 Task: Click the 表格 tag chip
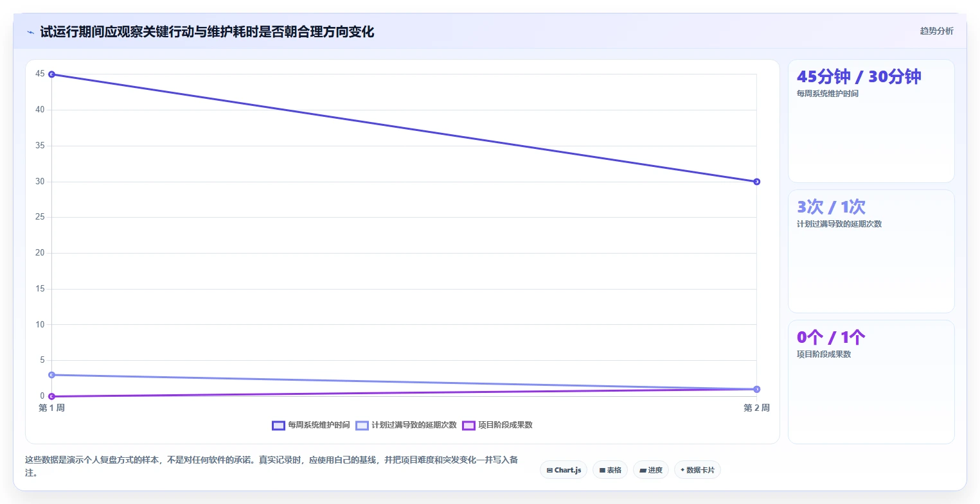coord(610,470)
